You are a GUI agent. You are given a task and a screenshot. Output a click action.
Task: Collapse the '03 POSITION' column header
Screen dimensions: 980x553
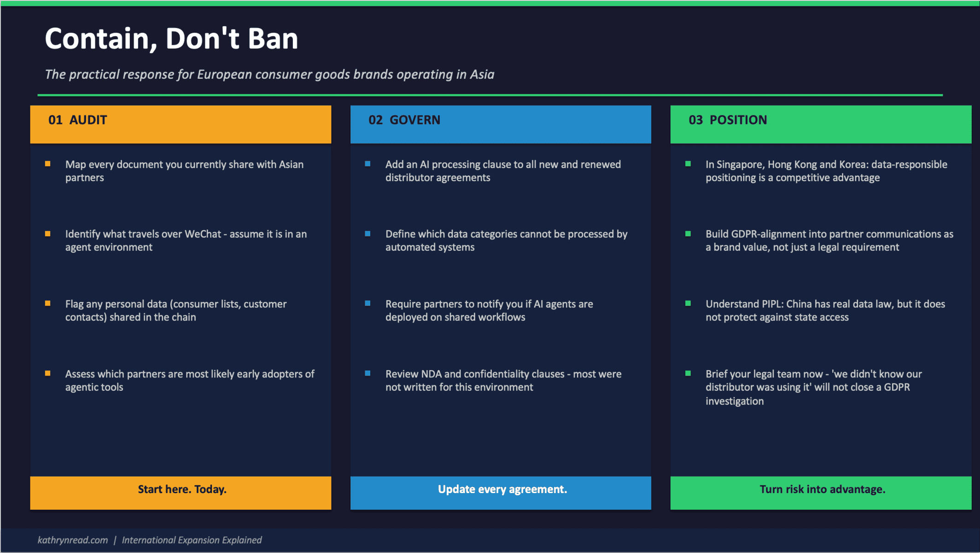point(821,124)
